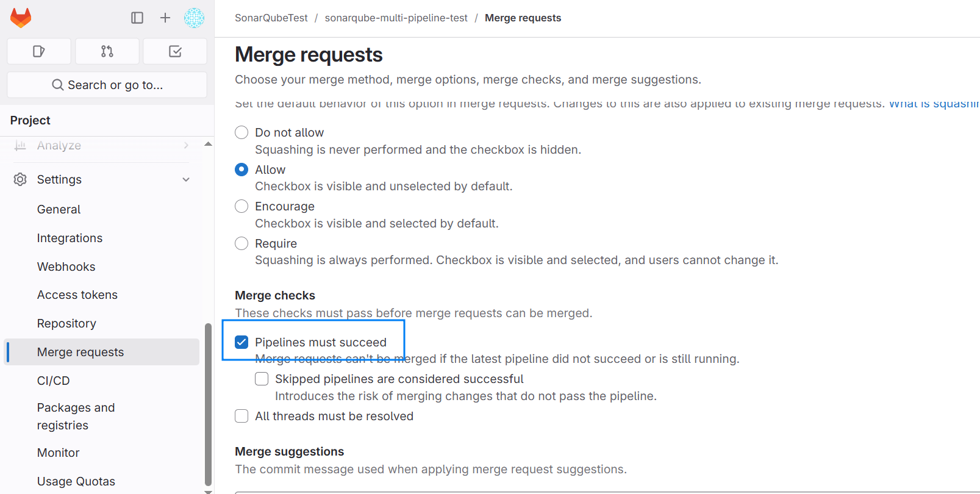This screenshot has height=494, width=980.
Task: Expand the Analyze section arrow
Action: (186, 145)
